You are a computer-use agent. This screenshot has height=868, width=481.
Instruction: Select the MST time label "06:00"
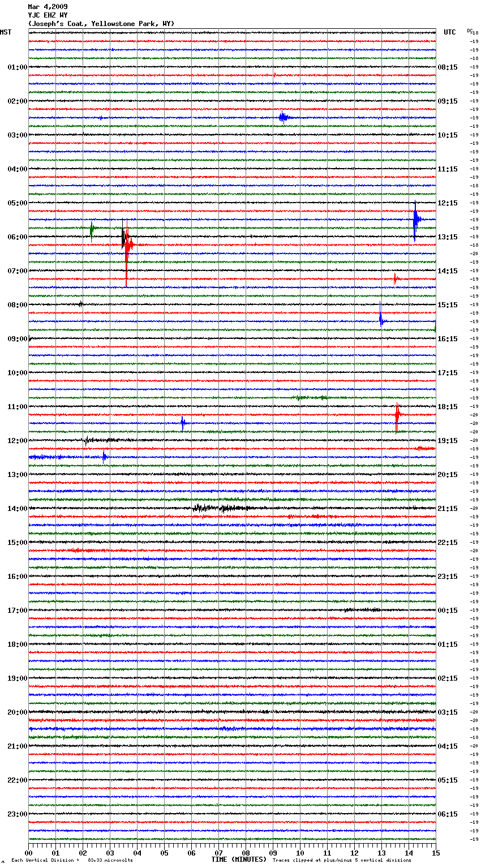[x=18, y=237]
